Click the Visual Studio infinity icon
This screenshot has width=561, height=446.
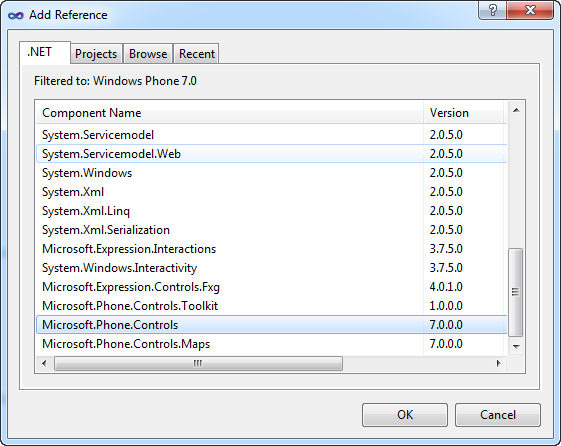pos(15,15)
